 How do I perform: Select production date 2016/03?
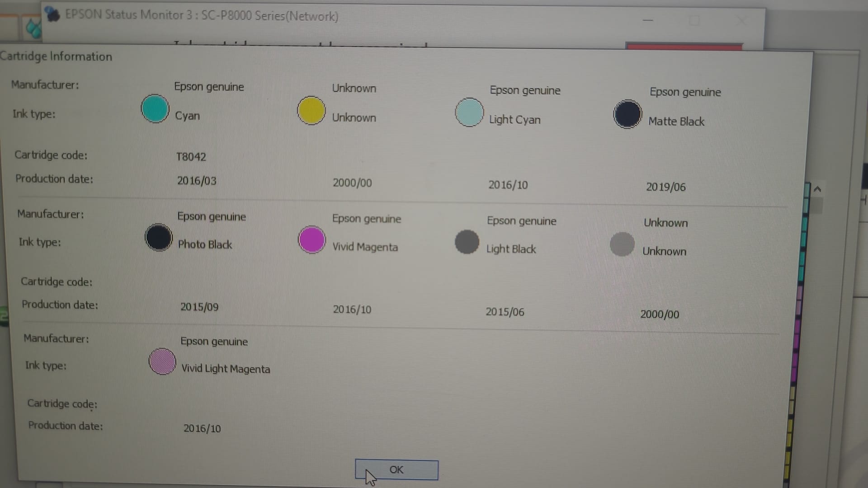click(x=197, y=181)
